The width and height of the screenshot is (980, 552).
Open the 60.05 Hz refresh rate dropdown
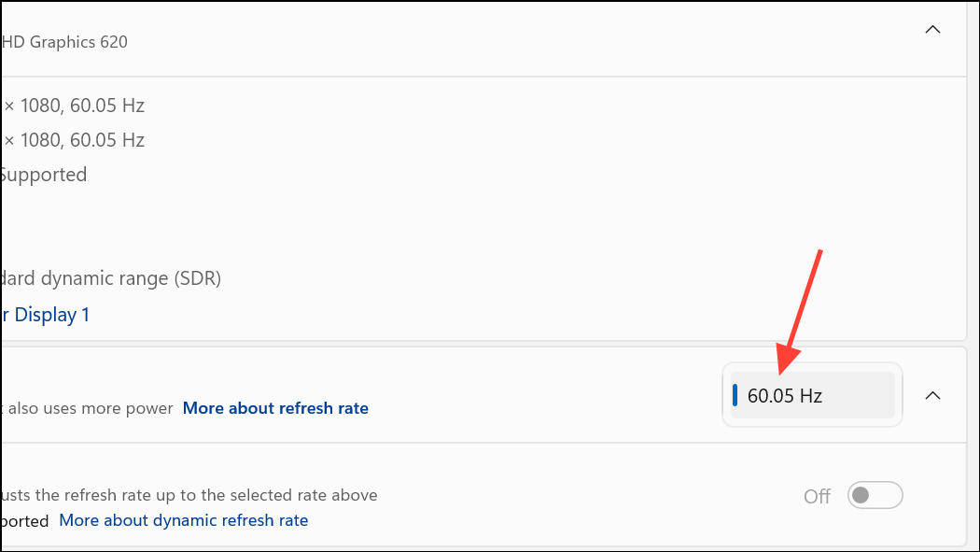pos(812,395)
